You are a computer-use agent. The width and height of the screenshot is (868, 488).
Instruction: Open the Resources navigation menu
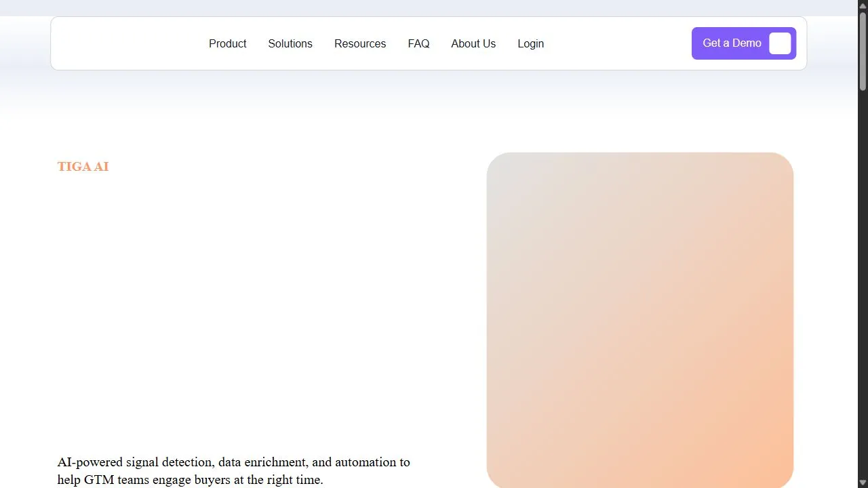click(360, 43)
